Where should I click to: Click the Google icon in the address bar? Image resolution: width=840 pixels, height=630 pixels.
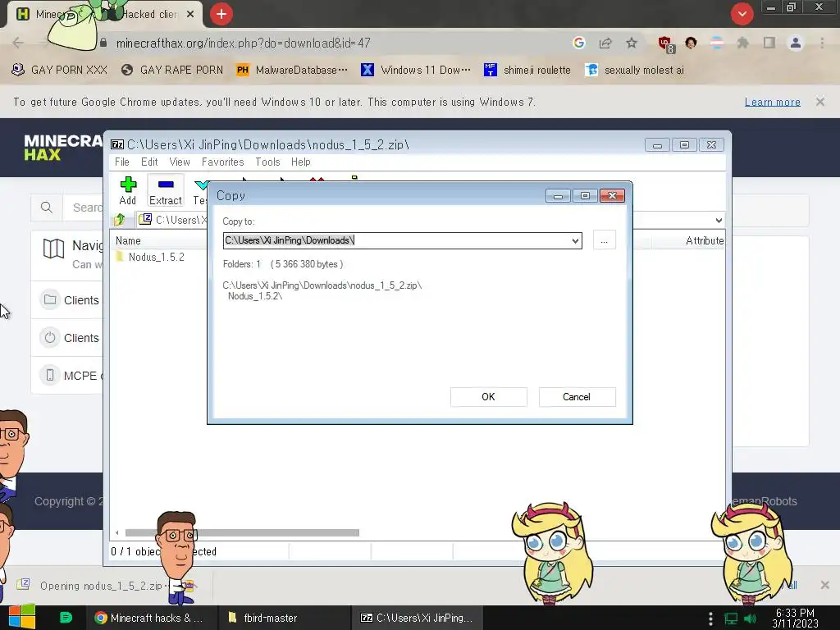578,43
